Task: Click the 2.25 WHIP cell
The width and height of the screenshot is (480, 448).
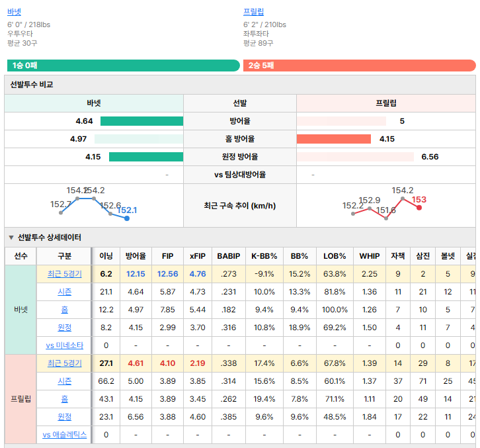Action: click(x=370, y=274)
